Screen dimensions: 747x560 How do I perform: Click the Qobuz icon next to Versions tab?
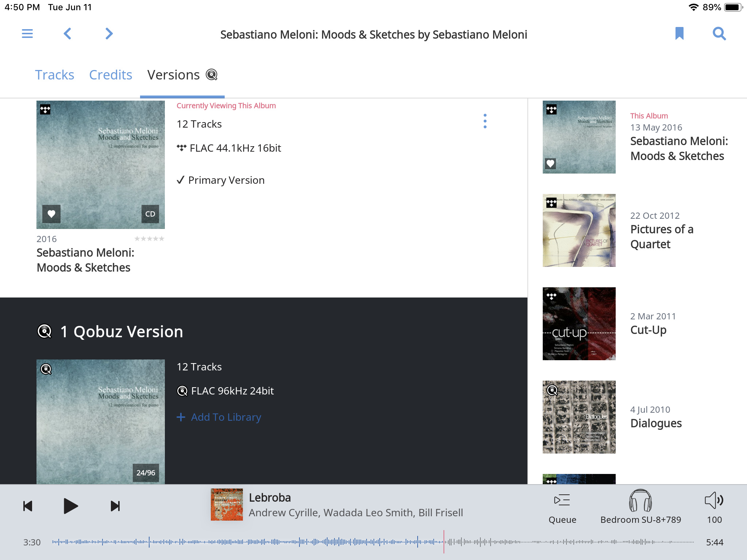[x=212, y=75]
